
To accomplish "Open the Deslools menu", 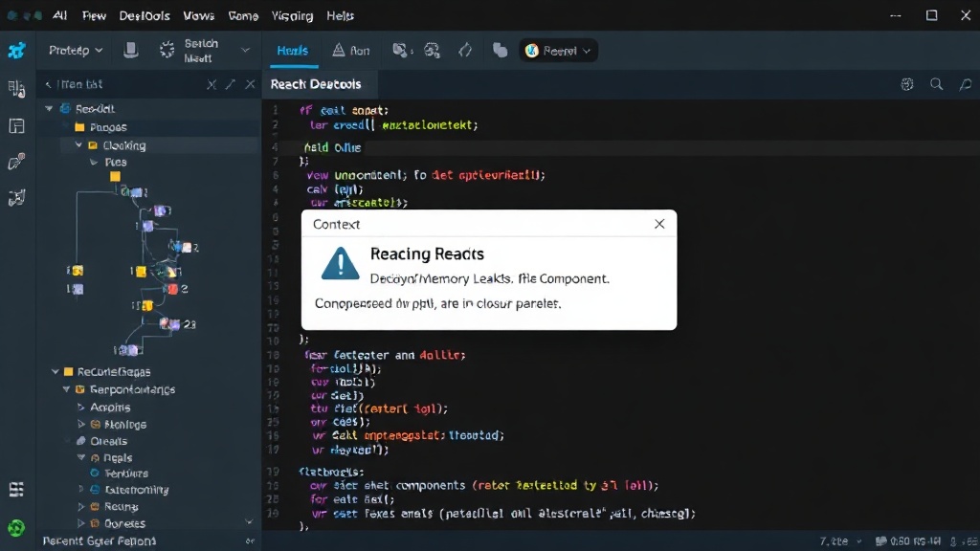I will tap(145, 15).
